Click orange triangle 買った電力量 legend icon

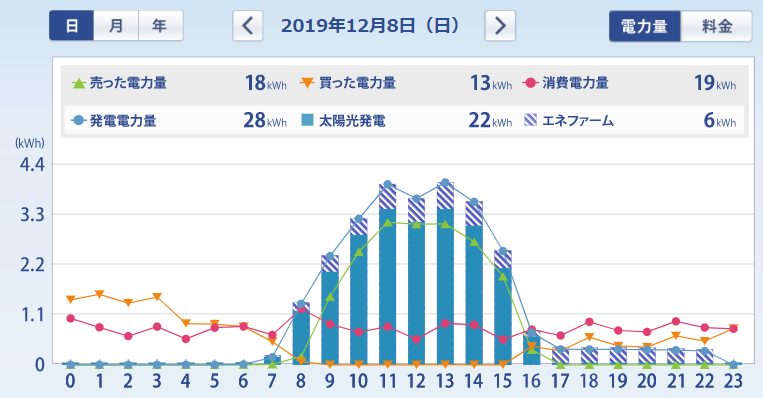[308, 83]
